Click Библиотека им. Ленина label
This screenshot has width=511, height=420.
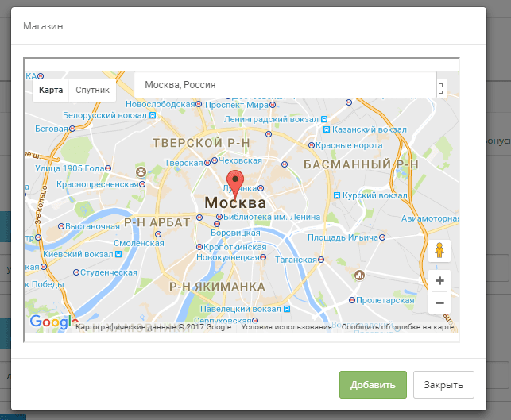click(272, 217)
